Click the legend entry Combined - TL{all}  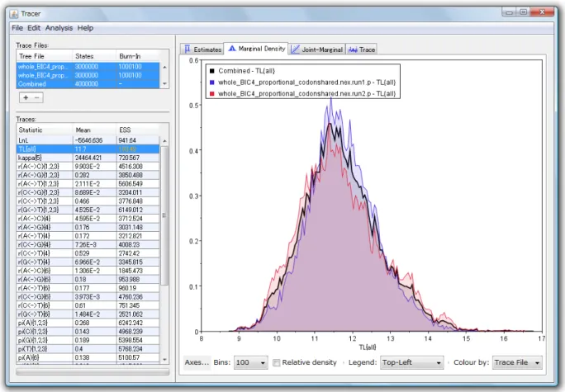(246, 71)
